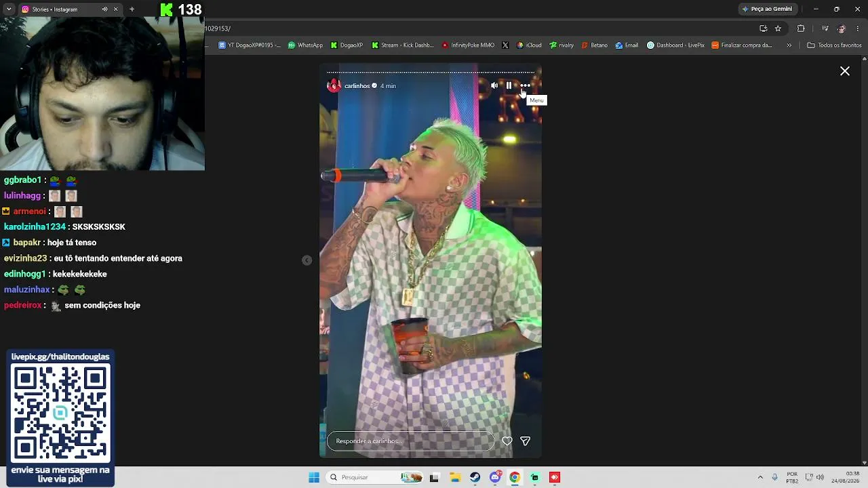Mute the carlinhos story audio
Viewport: 868px width, 488px height.
[494, 85]
